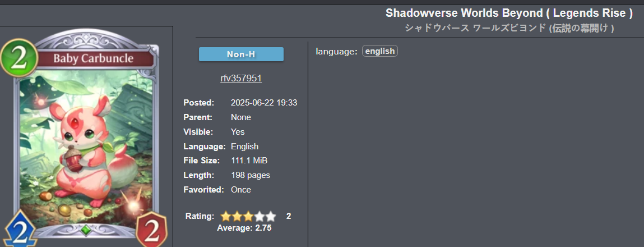644x247 pixels.
Task: Click the Visible value Yes
Action: [x=238, y=132]
